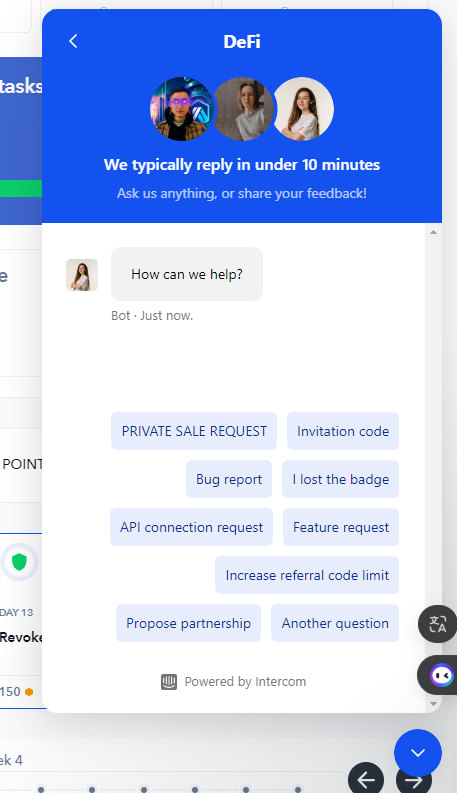Select the Another question option
The image size is (457, 793).
click(x=335, y=623)
